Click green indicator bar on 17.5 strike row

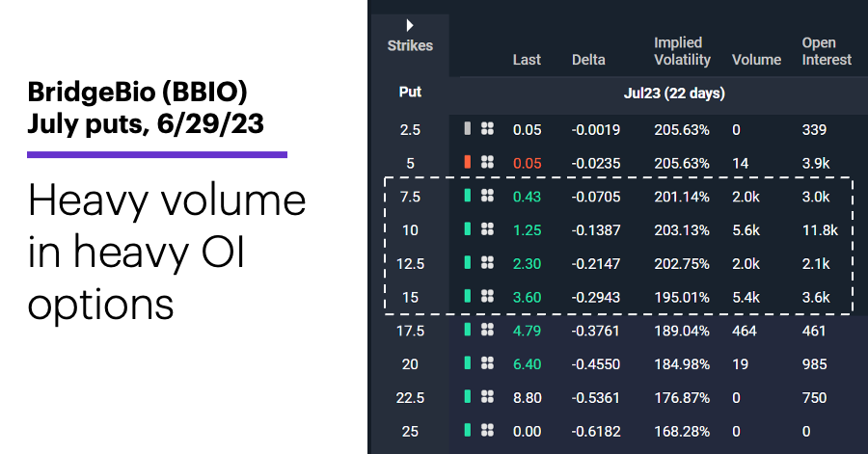click(468, 330)
